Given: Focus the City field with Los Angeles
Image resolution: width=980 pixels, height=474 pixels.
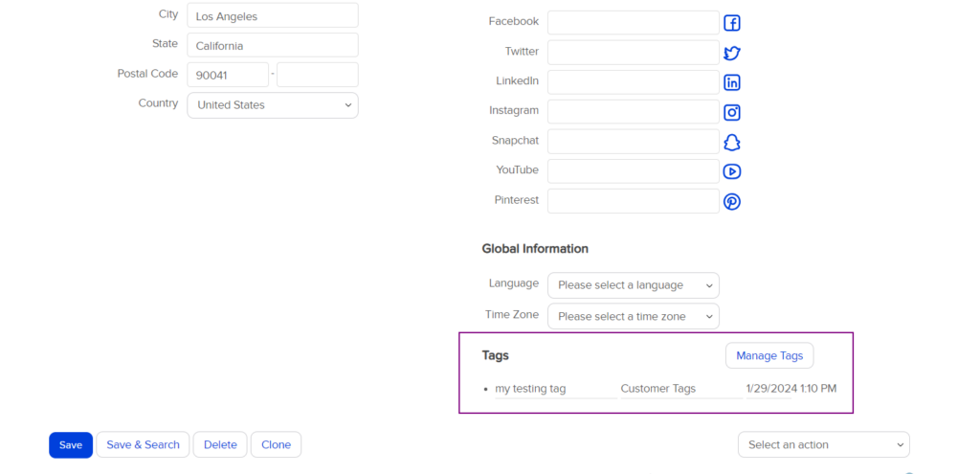Looking at the screenshot, I should pos(273,15).
